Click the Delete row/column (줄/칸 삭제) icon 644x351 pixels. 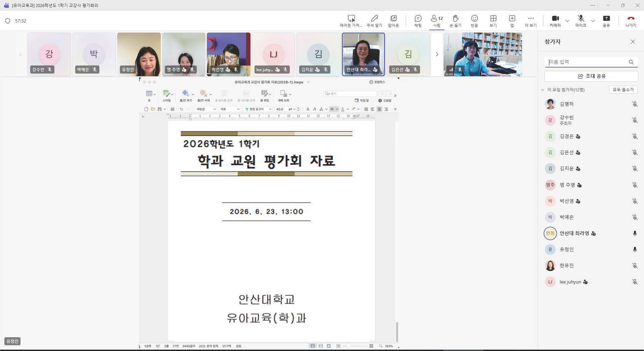[x=203, y=95]
